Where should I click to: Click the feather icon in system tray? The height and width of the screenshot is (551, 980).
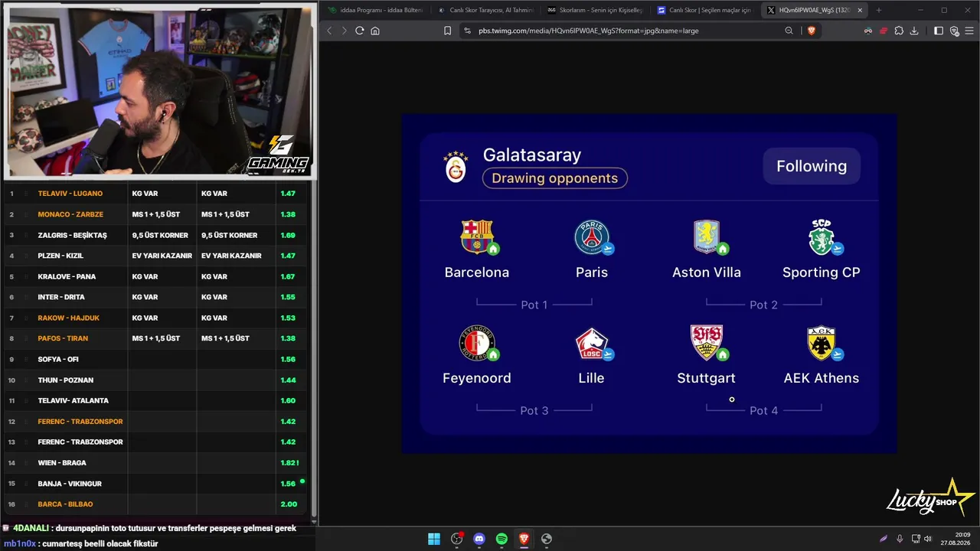[884, 539]
